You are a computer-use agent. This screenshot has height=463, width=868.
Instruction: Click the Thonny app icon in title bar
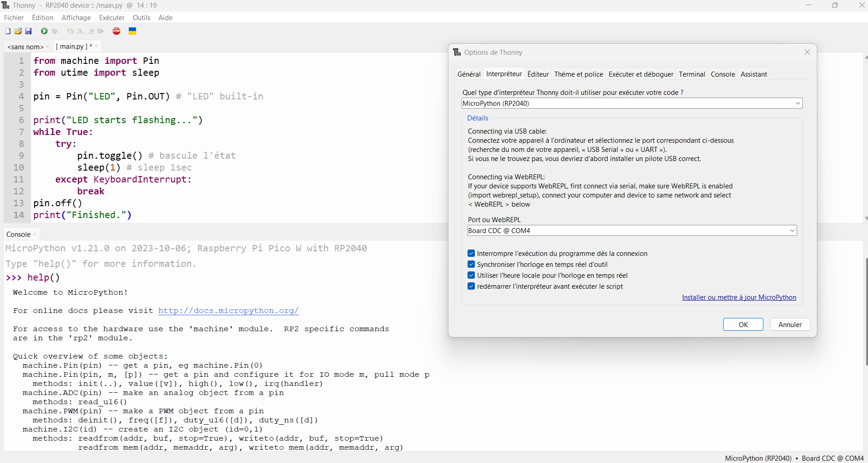5,5
